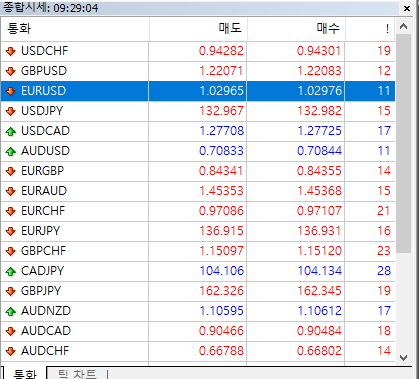Screen dimensions: 419x379
Task: Click EURAUD bid price 1.45353
Action: (221, 191)
